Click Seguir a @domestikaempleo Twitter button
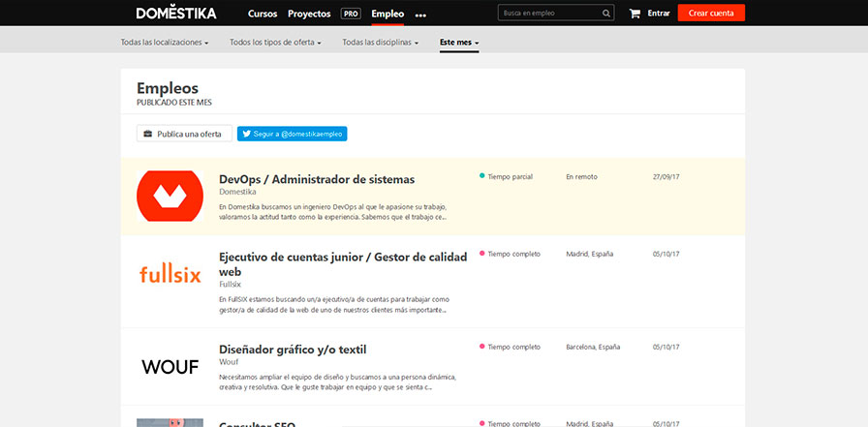Image resolution: width=868 pixels, height=427 pixels. 293,134
